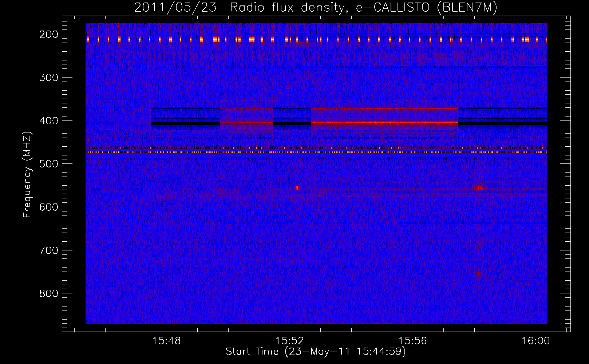This screenshot has width=589, height=364.
Task: Click the 'Start Time (23-May-11 15:44:59)' axis label
Action: 315,352
